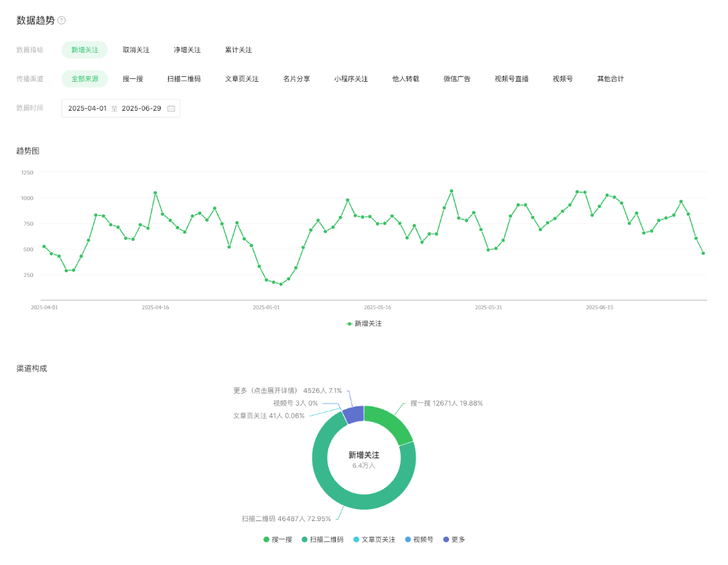
Task: Filter channel by 视频号直播
Action: tap(511, 79)
